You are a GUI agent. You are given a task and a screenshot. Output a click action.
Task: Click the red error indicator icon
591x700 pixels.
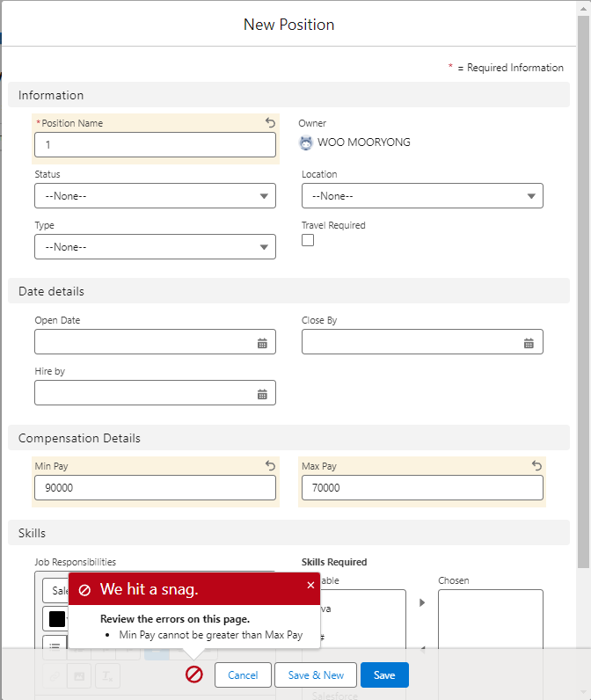point(194,674)
